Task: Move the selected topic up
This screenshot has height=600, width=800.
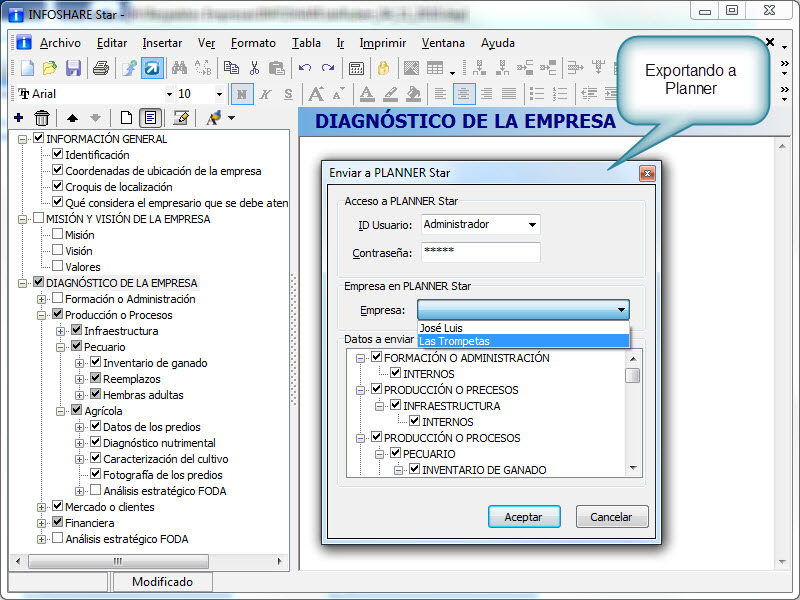Action: [x=72, y=118]
